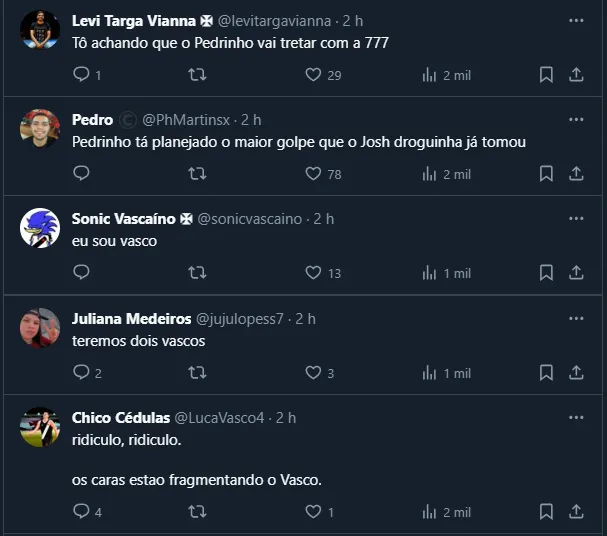Retweet Pedro's post about Pedrinho

(x=198, y=174)
